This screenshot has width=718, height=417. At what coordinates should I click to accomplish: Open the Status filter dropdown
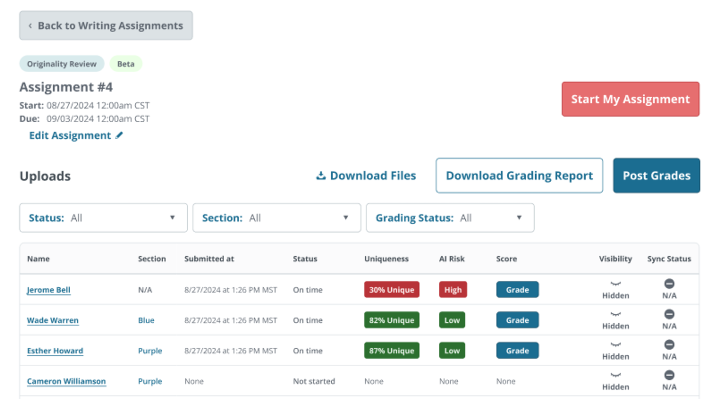(103, 218)
